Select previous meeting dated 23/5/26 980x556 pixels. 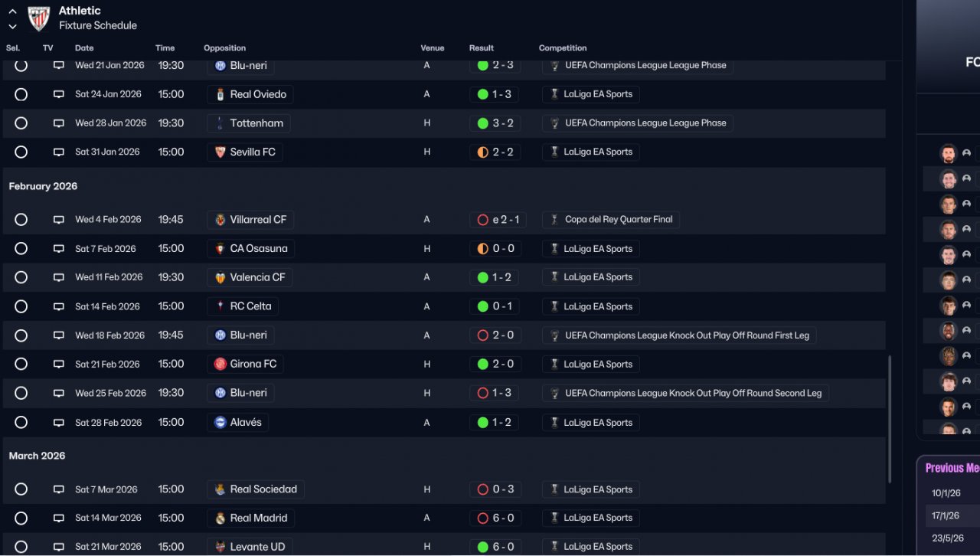[946, 538]
